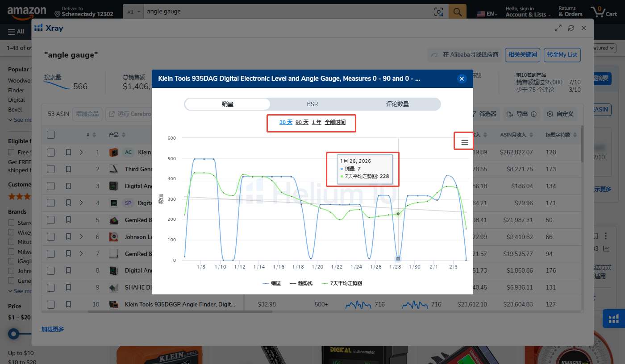Toggle the select-all checkbox in table header

[51, 135]
